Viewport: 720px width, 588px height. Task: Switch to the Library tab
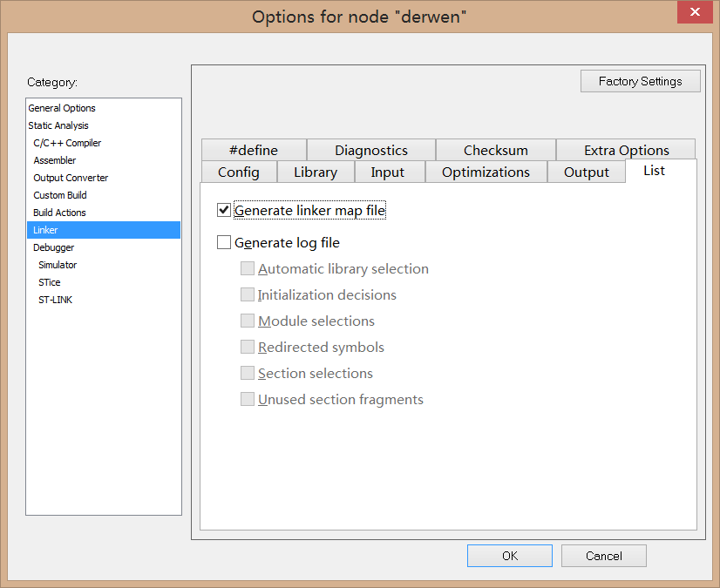[315, 172]
